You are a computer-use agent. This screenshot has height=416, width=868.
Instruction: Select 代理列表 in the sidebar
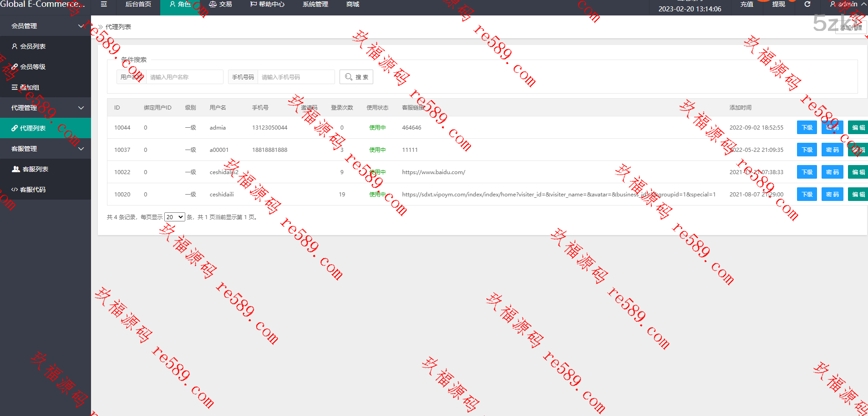point(32,128)
